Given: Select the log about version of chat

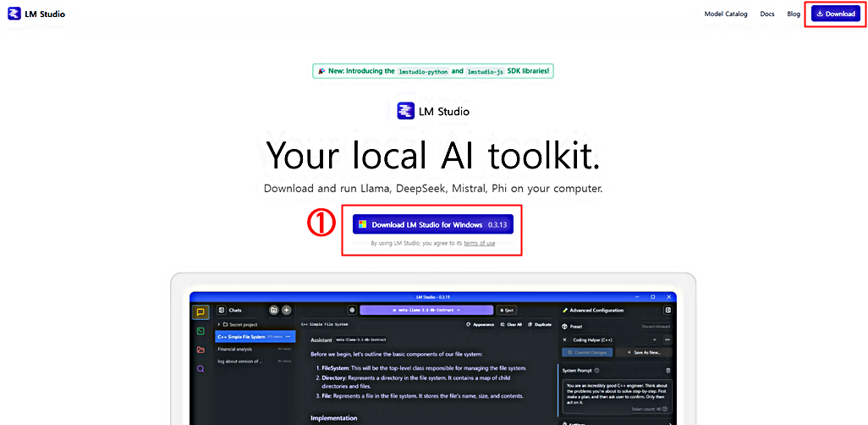Looking at the screenshot, I should click(x=255, y=362).
